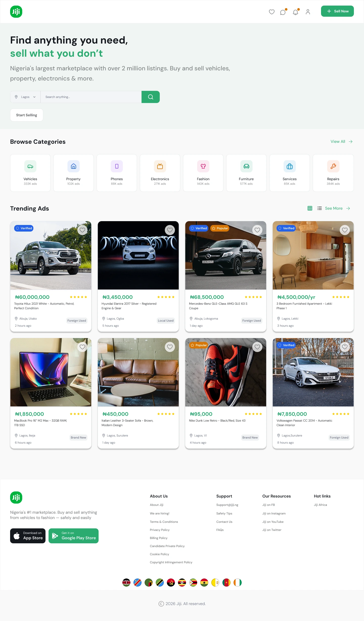Favorite the Hyundai Elantra 2017 listing
Image resolution: width=364 pixels, height=621 pixels.
pyautogui.click(x=170, y=230)
